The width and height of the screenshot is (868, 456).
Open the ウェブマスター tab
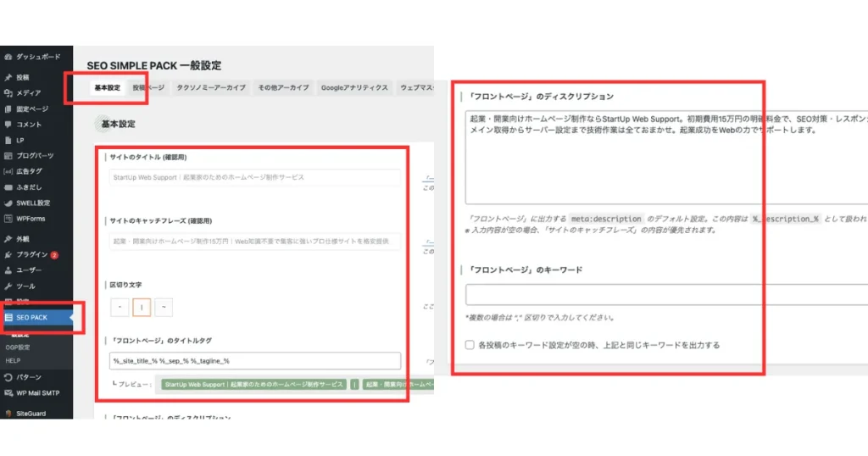pos(416,88)
